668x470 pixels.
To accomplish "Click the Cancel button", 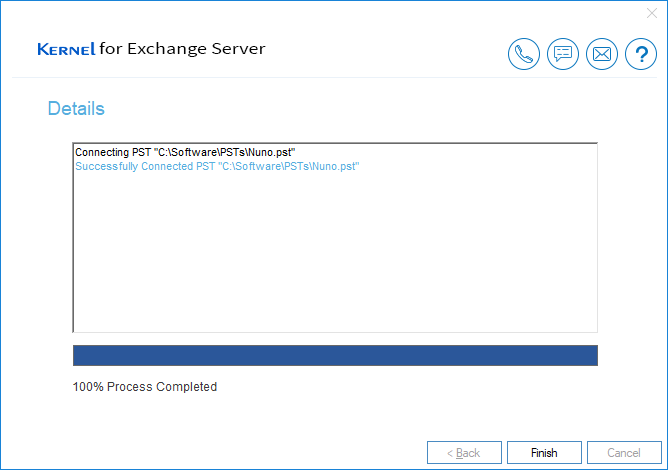I will [x=624, y=453].
